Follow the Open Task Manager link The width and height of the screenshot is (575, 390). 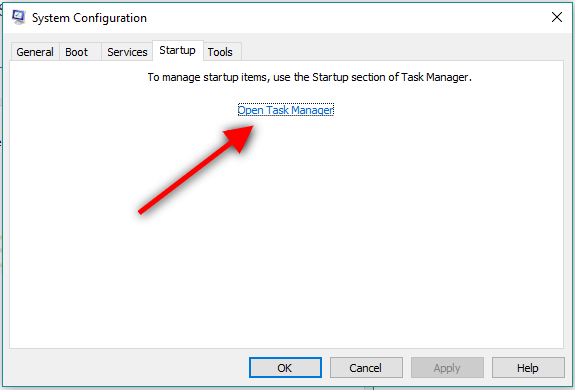(x=286, y=110)
